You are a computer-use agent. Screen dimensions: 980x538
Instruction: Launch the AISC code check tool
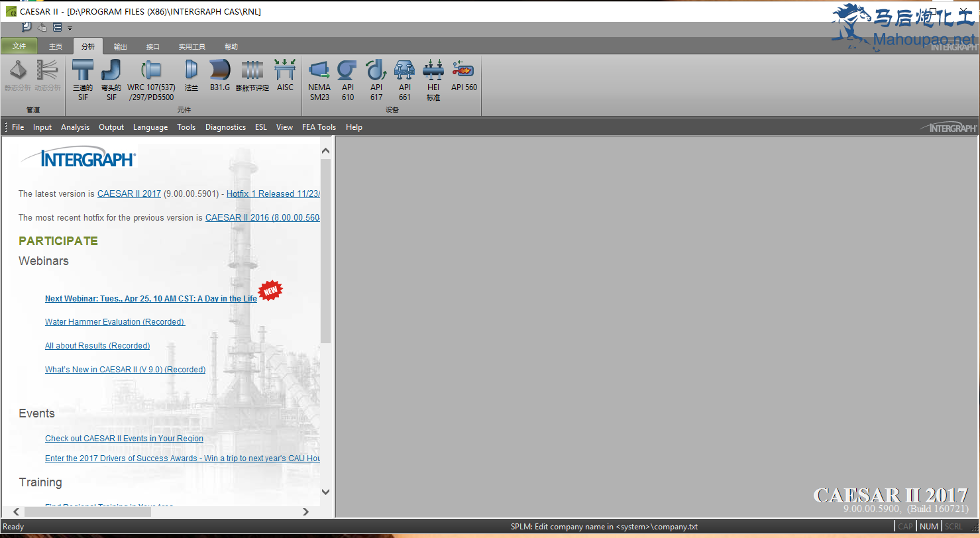[285, 76]
